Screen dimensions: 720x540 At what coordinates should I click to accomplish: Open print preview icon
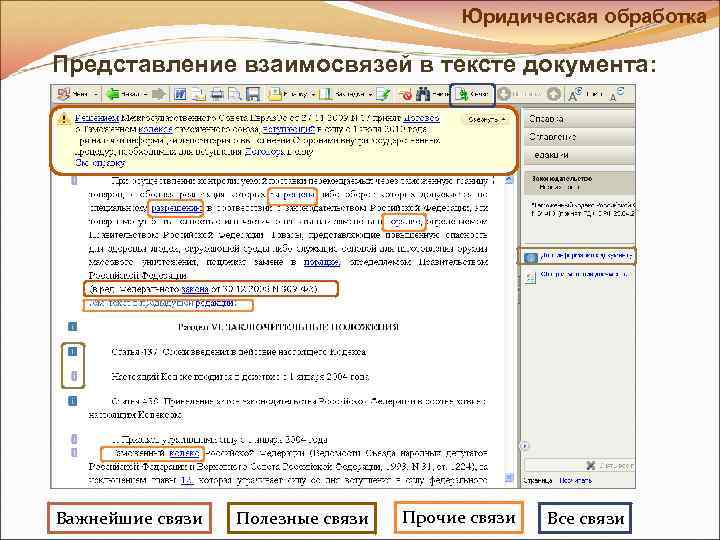[x=235, y=94]
